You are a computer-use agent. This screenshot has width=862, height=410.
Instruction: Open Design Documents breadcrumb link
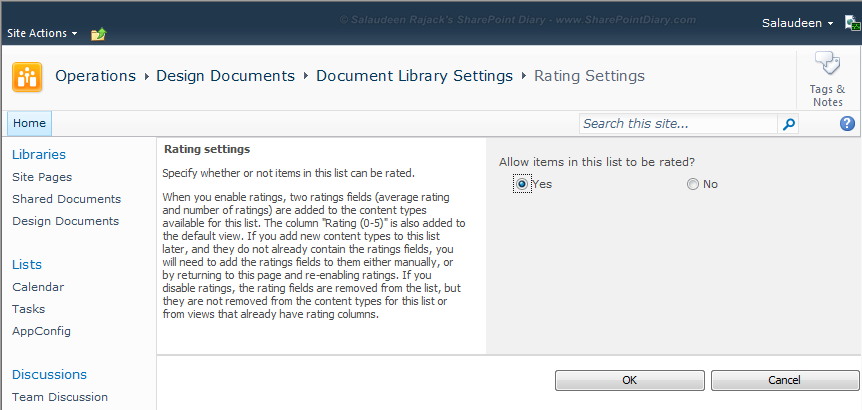[x=225, y=76]
